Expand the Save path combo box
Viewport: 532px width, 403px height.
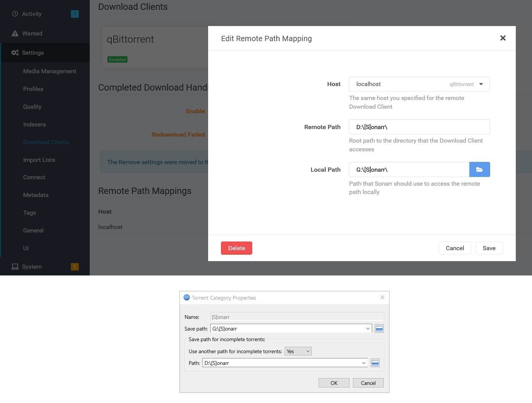(368, 329)
